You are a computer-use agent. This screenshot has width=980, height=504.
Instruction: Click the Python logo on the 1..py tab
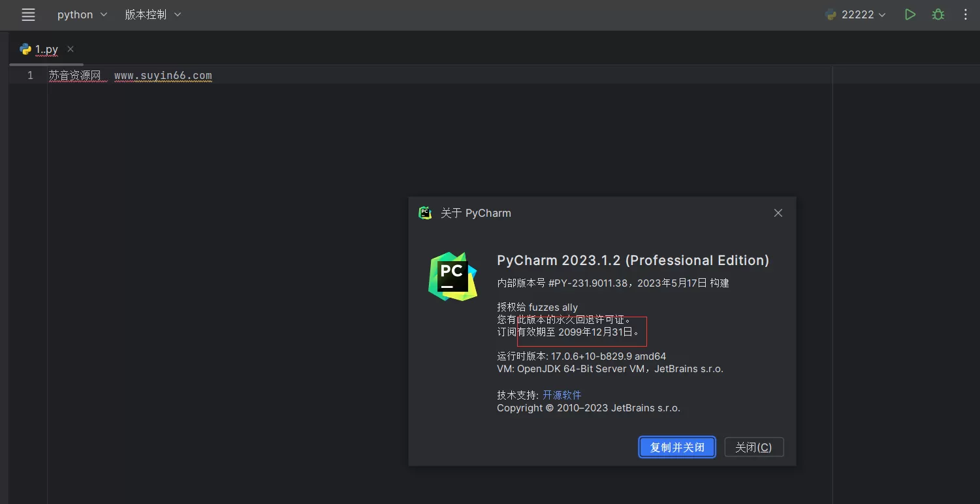click(x=25, y=48)
